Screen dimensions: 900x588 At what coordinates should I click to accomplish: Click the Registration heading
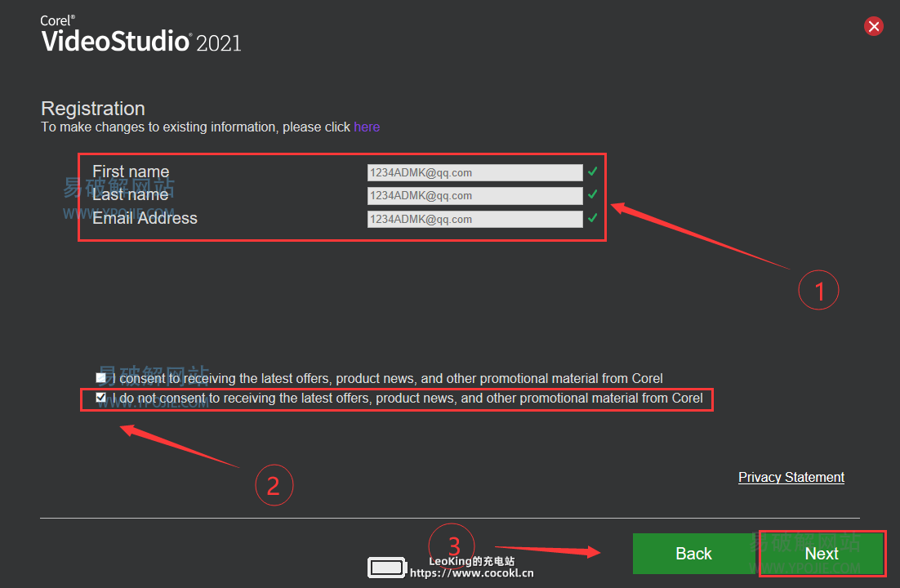93,109
